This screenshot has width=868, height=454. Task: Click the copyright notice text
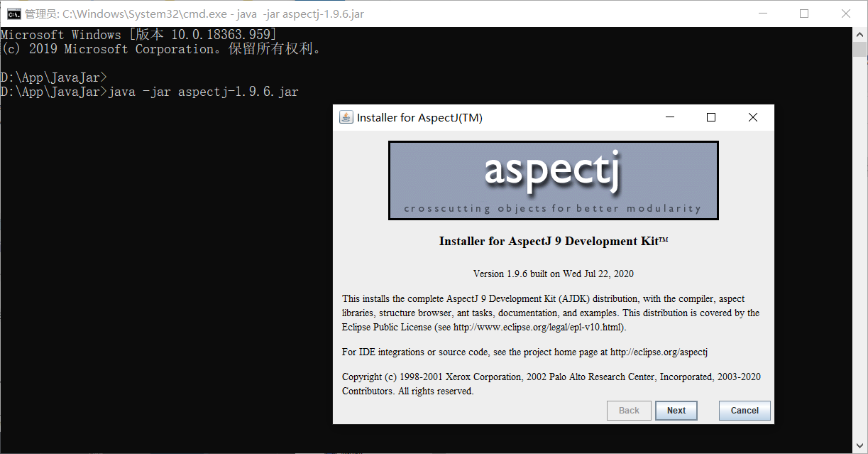tap(551, 384)
